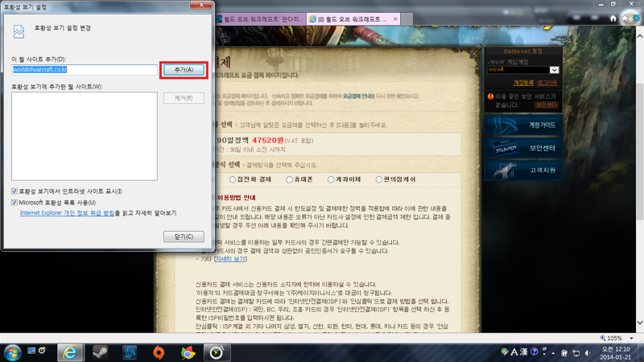Open the media player taskbar button
Screen dimensions: 644x362
click(x=217, y=352)
